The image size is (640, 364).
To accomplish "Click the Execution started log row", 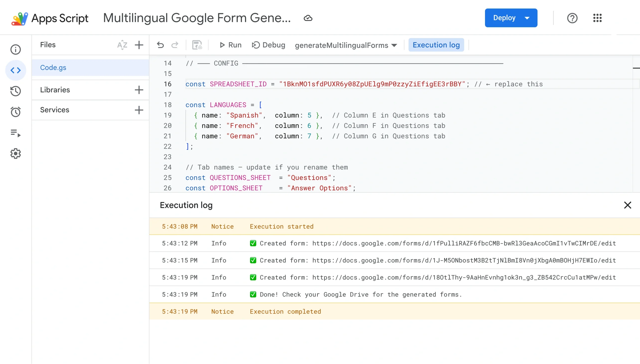I will [x=394, y=226].
